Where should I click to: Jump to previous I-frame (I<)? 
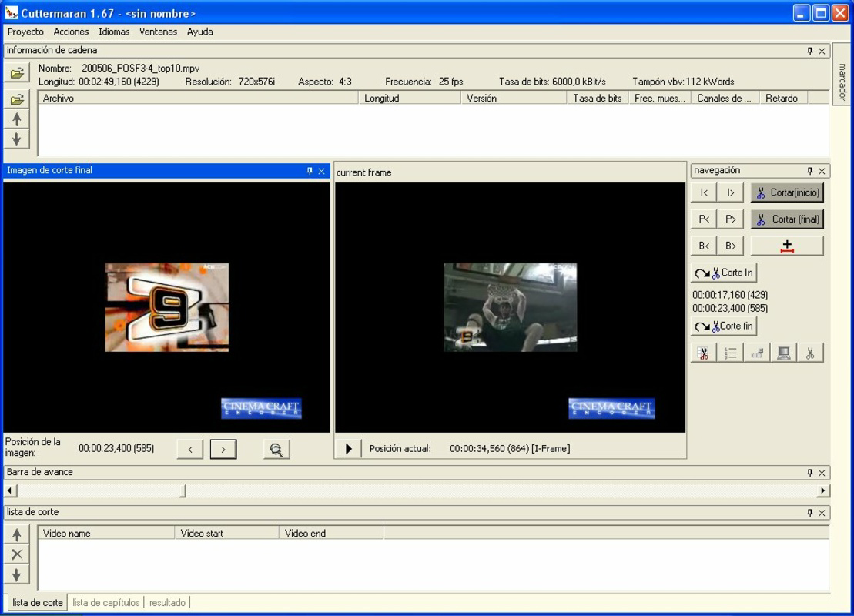pos(704,192)
